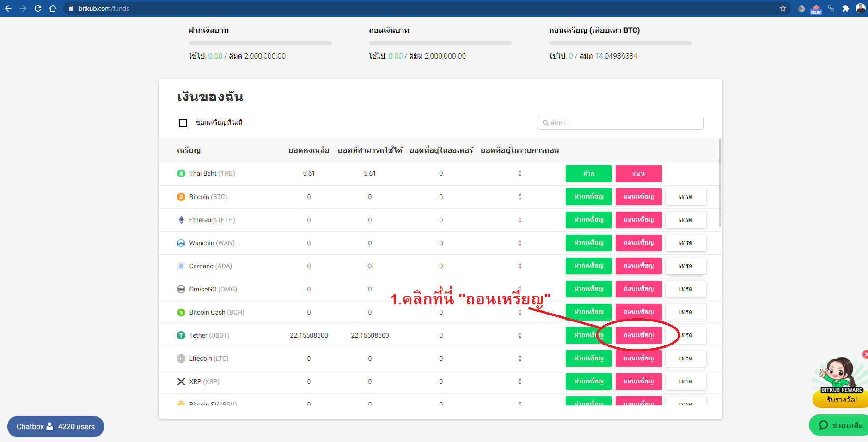Go back using the browser back arrow
Viewport: 868px width, 442px height.
point(8,8)
